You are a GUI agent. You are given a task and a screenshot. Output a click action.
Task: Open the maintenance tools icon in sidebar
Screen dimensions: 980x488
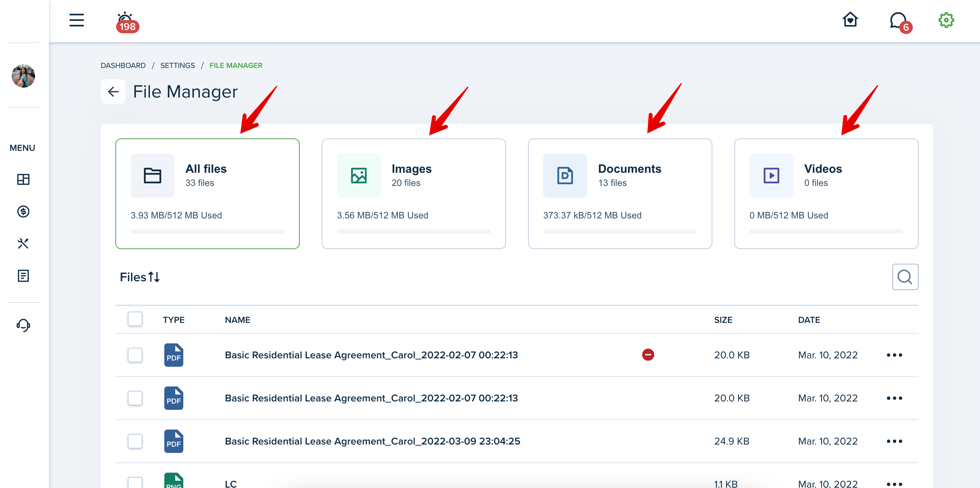coord(23,243)
